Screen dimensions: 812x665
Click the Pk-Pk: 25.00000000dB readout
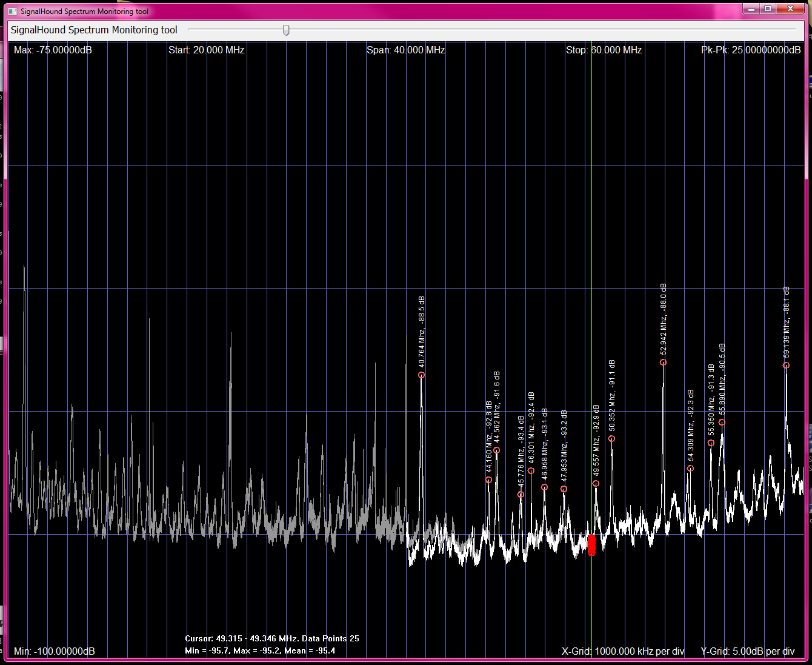[x=751, y=50]
